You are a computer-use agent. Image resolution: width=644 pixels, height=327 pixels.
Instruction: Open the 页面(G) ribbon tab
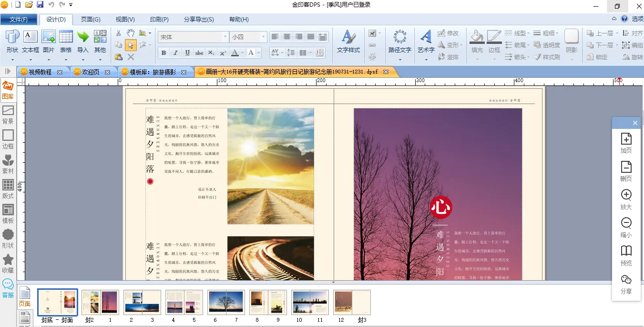91,20
